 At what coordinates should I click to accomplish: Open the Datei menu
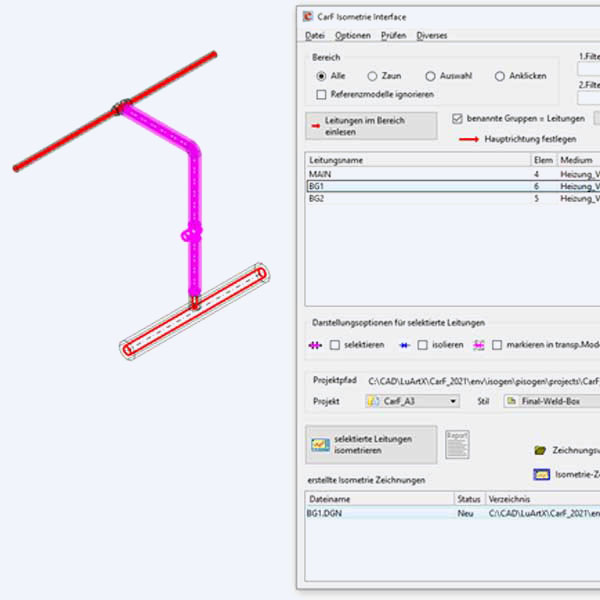tap(315, 36)
